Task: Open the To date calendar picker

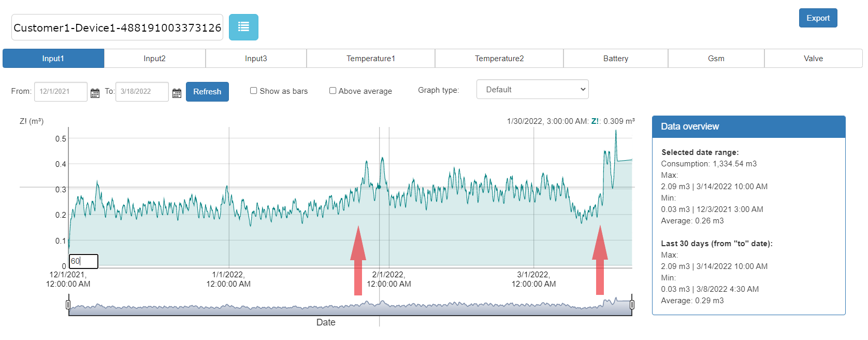Action: [x=177, y=93]
